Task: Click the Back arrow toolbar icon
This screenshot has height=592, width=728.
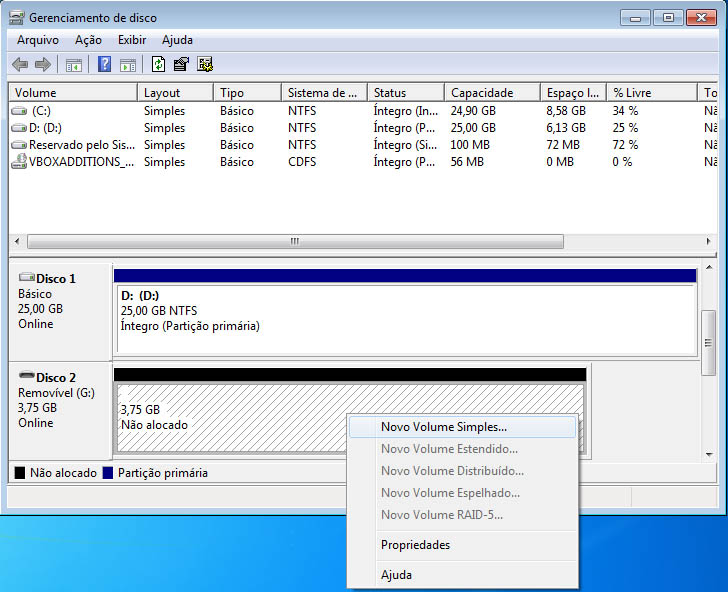Action: 20,65
